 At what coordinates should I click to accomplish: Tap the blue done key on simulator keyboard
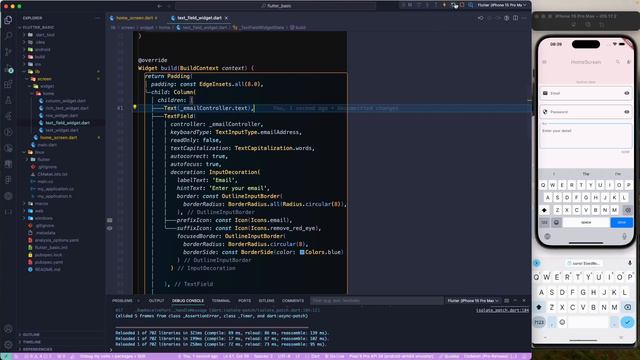tap(621, 222)
